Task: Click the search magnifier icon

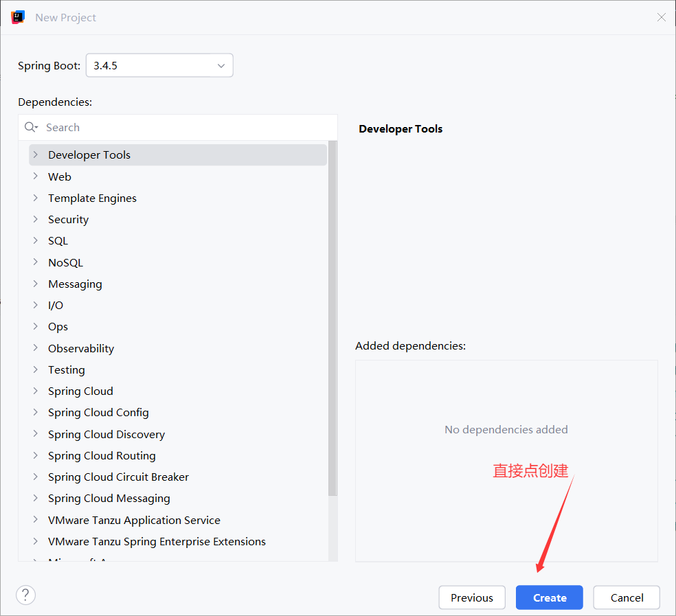Action: [x=31, y=127]
